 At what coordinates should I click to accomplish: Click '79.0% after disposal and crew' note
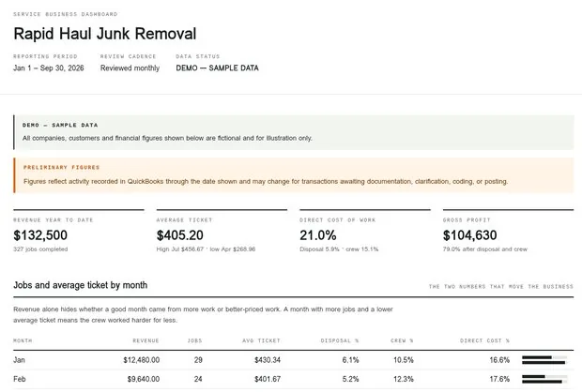pos(485,249)
